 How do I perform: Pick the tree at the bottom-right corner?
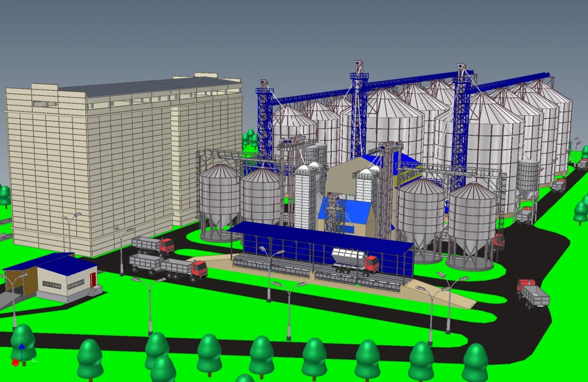point(475,361)
